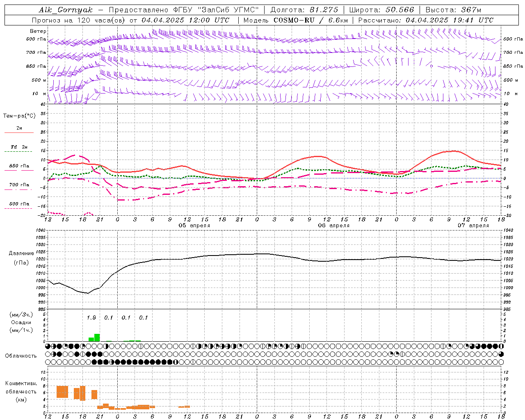The width and height of the screenshot is (525, 420).
Task: Click the Осадки precipitation label
Action: [21, 322]
